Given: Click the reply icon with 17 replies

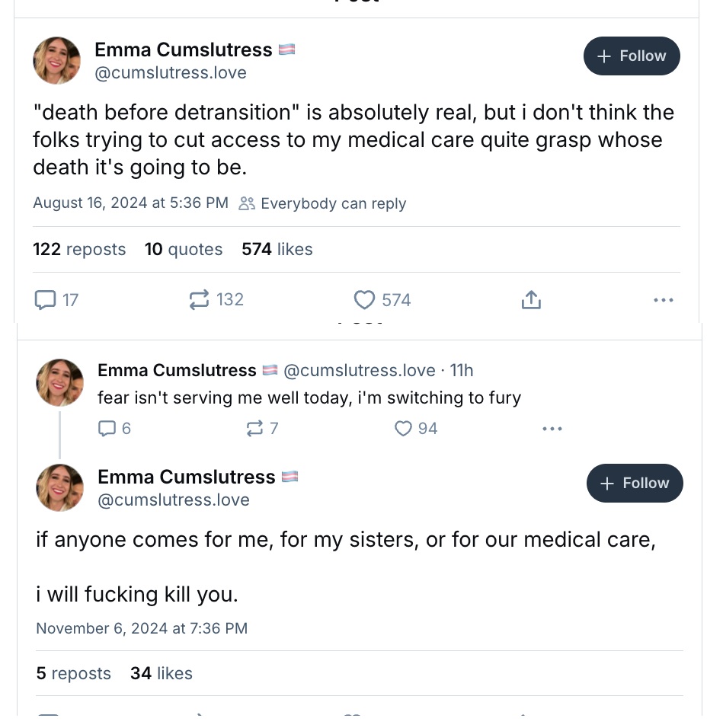Looking at the screenshot, I should [46, 300].
